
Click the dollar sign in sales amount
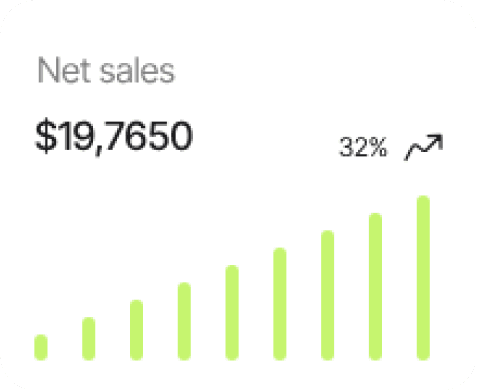46,136
